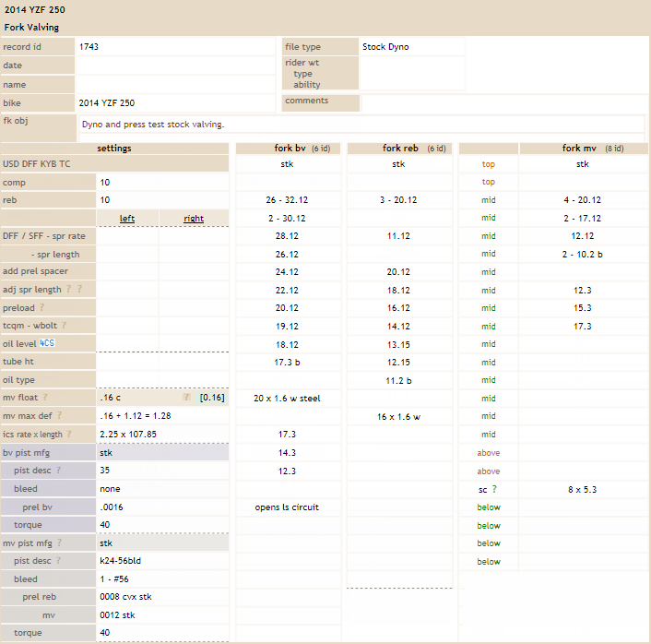Viewport: 651px width, 644px height.
Task: Select the right fork column header
Action: coord(194,219)
